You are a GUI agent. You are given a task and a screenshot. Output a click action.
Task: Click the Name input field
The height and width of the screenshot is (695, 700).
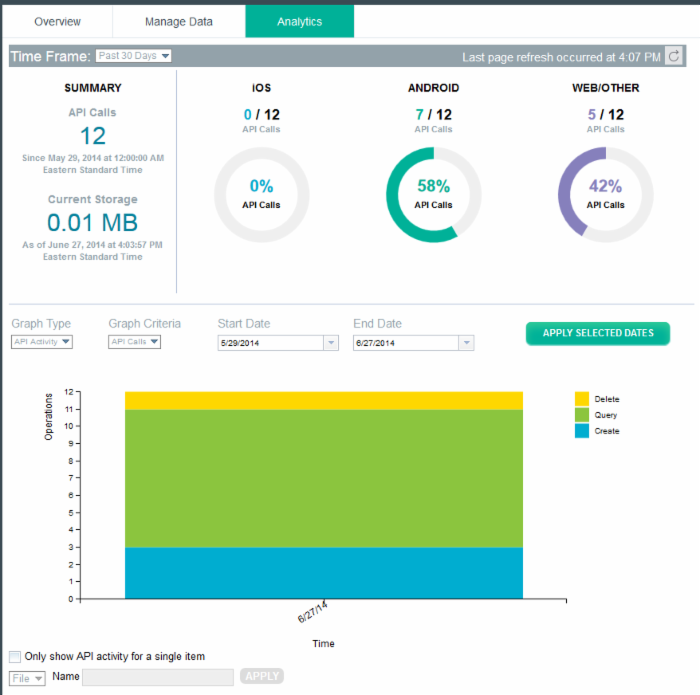pyautogui.click(x=158, y=677)
